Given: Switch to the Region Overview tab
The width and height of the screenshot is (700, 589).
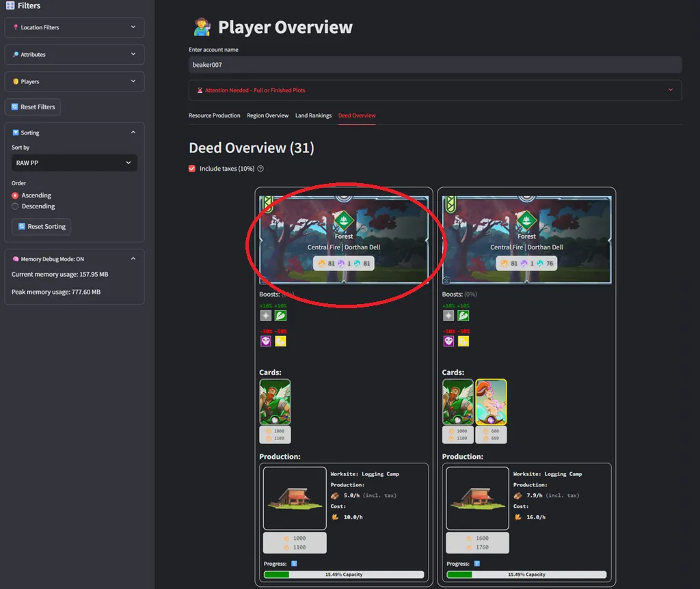Looking at the screenshot, I should (x=267, y=115).
